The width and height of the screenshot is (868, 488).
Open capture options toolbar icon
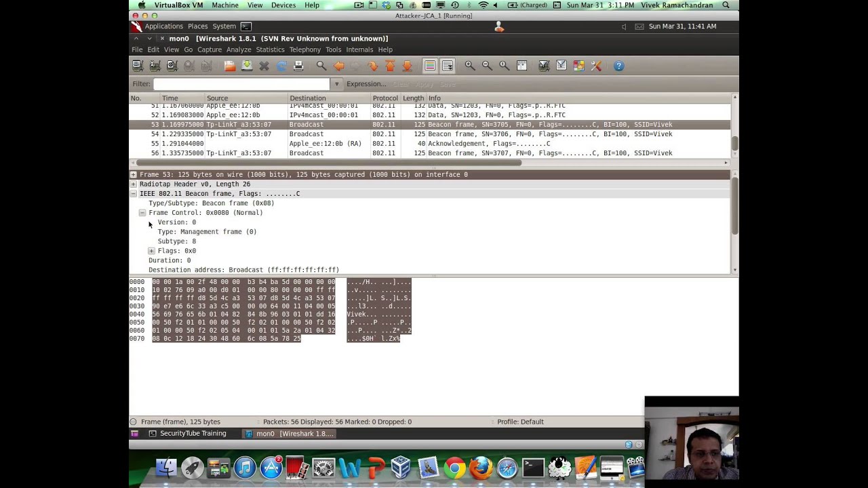click(x=155, y=66)
